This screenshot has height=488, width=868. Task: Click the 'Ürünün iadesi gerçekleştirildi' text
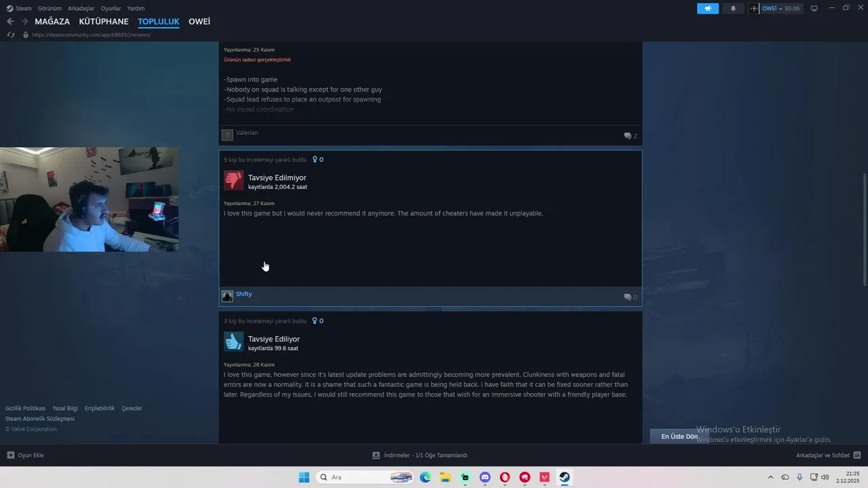pyautogui.click(x=257, y=60)
